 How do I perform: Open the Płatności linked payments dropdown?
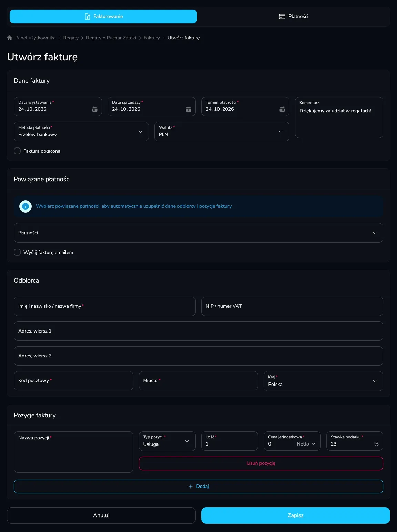pos(198,233)
